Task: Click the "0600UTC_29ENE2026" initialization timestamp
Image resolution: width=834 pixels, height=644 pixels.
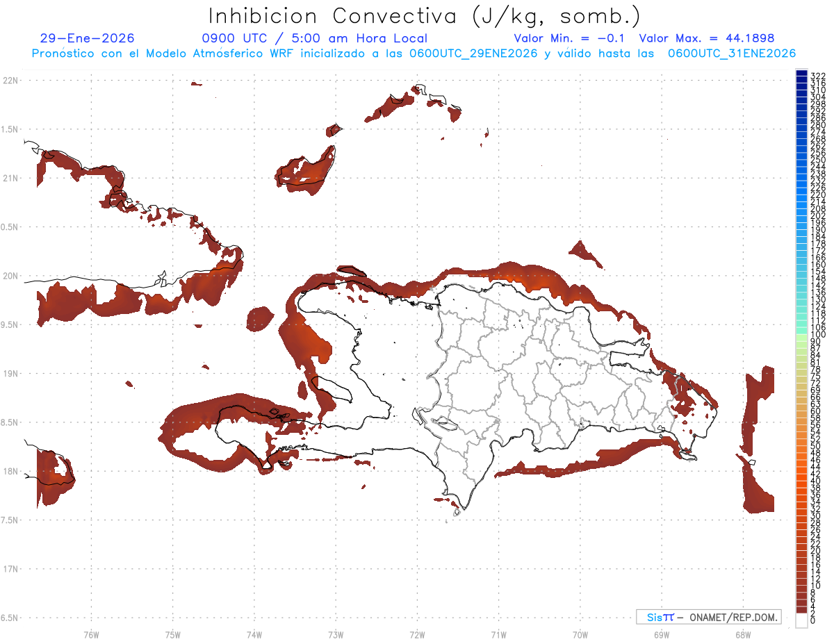Action: click(x=473, y=53)
